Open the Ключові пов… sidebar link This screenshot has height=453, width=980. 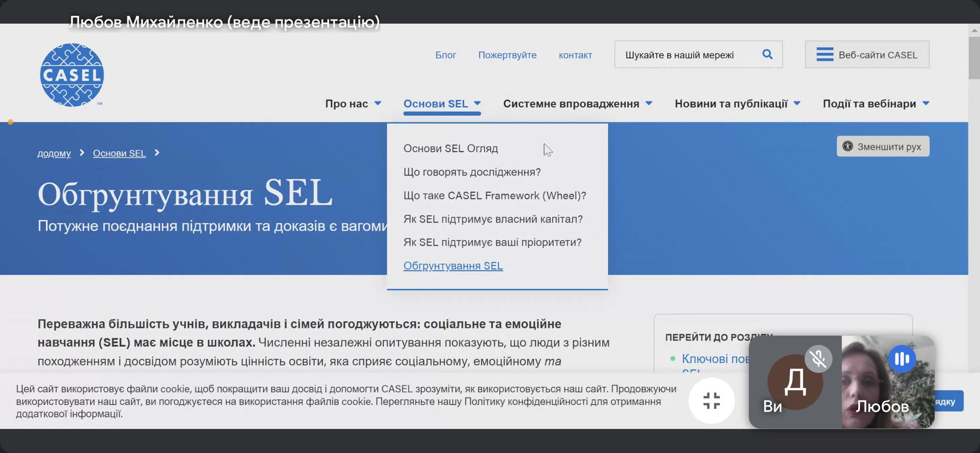click(715, 359)
